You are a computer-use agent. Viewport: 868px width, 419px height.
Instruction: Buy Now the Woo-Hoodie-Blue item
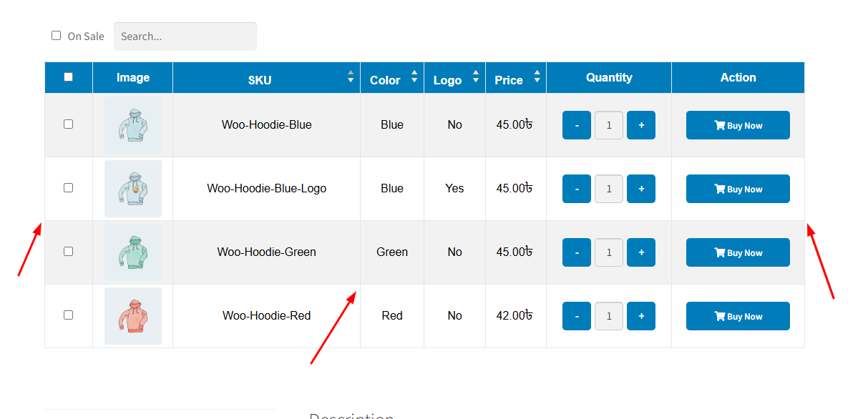(x=738, y=126)
